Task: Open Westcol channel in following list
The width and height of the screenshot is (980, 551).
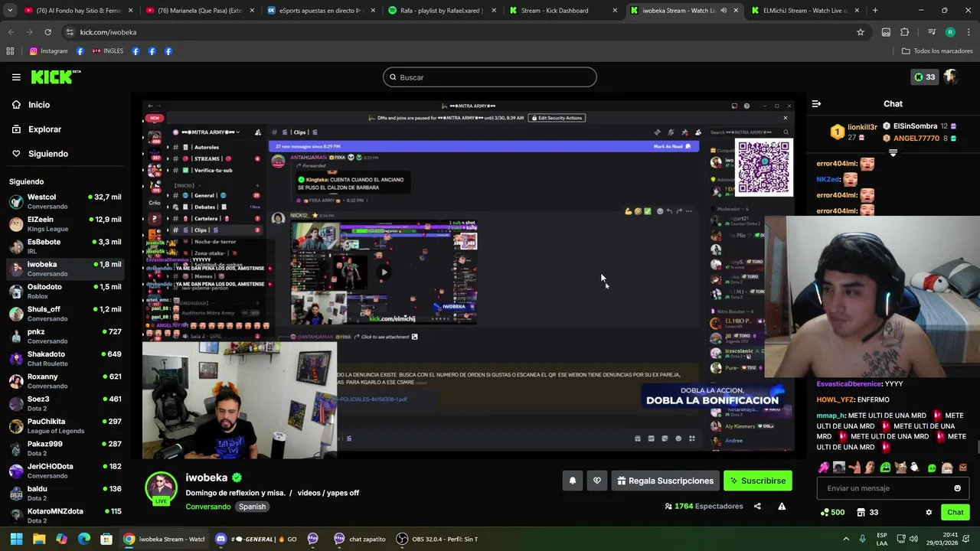Action: tap(65, 201)
